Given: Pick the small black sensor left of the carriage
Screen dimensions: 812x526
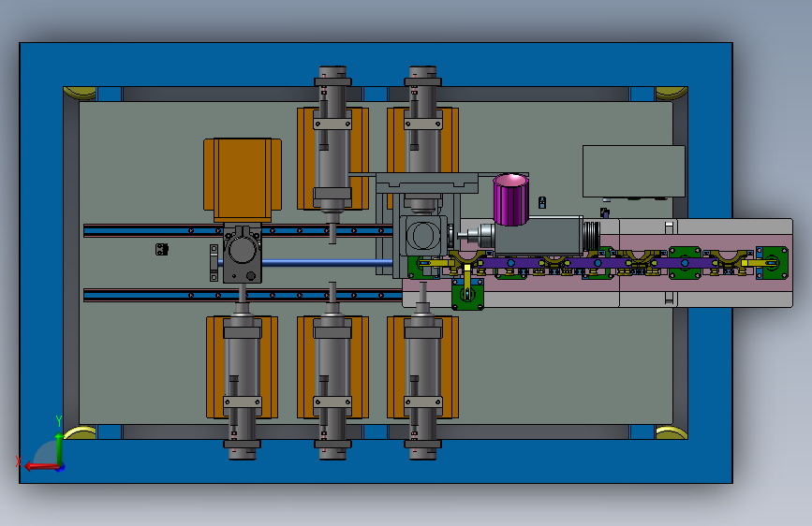Looking at the screenshot, I should (162, 249).
